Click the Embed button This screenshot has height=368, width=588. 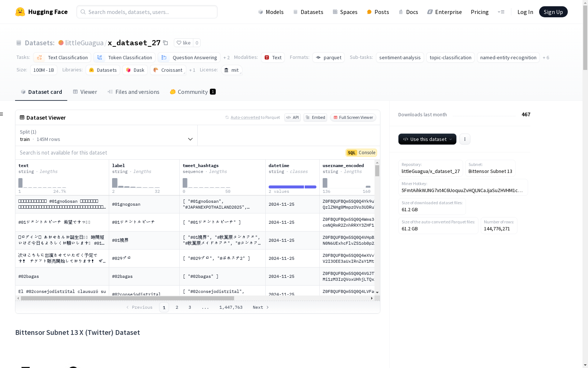315,117
